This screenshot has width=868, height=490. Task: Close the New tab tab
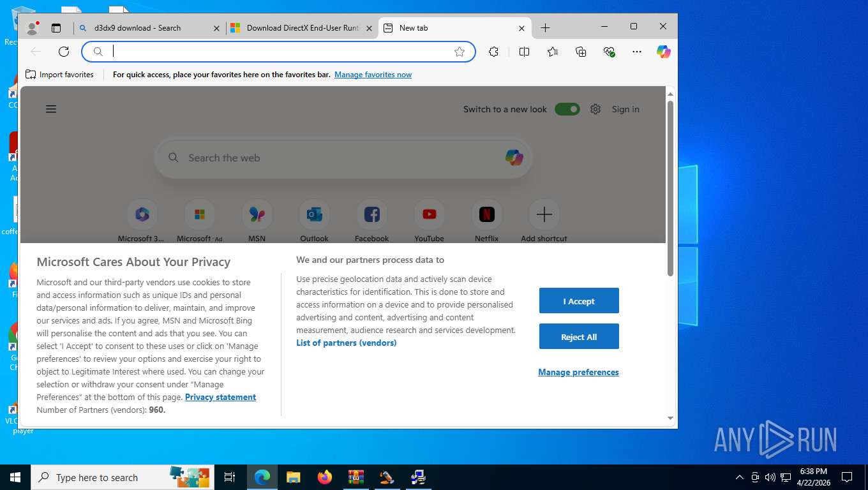point(521,28)
